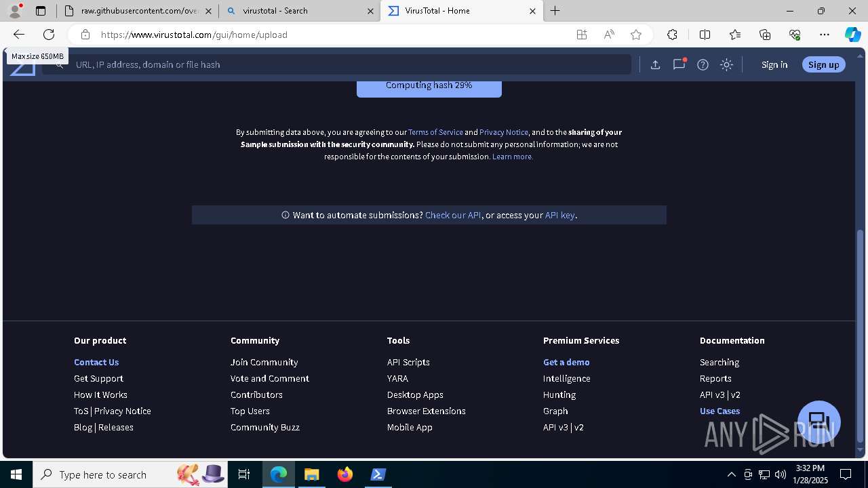This screenshot has height=488, width=868.
Task: View site information lock icon
Action: pyautogui.click(x=85, y=35)
